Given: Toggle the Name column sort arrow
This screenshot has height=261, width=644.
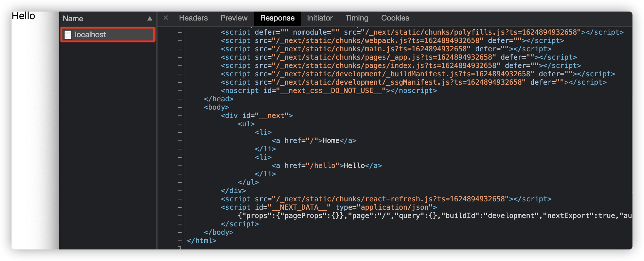Looking at the screenshot, I should 149,19.
